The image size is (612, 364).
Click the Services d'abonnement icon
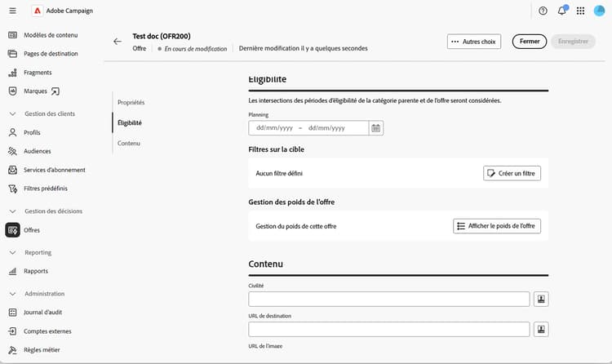pos(12,170)
